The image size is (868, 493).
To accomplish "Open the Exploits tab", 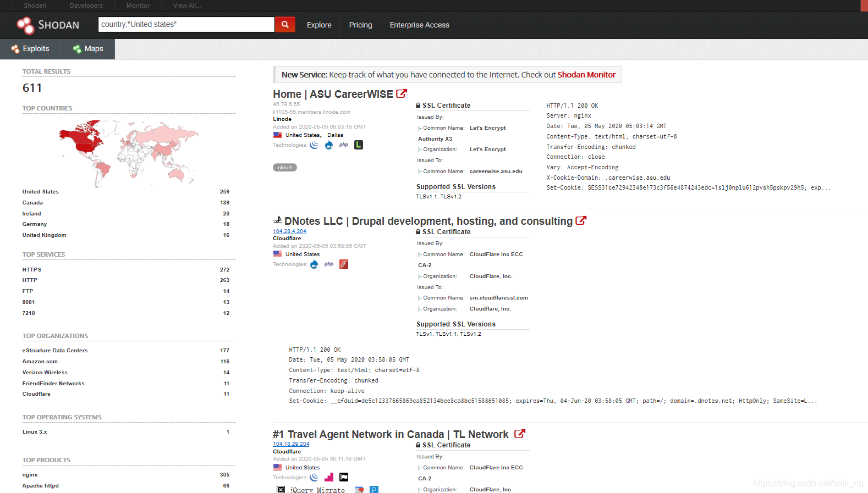I will tap(30, 49).
